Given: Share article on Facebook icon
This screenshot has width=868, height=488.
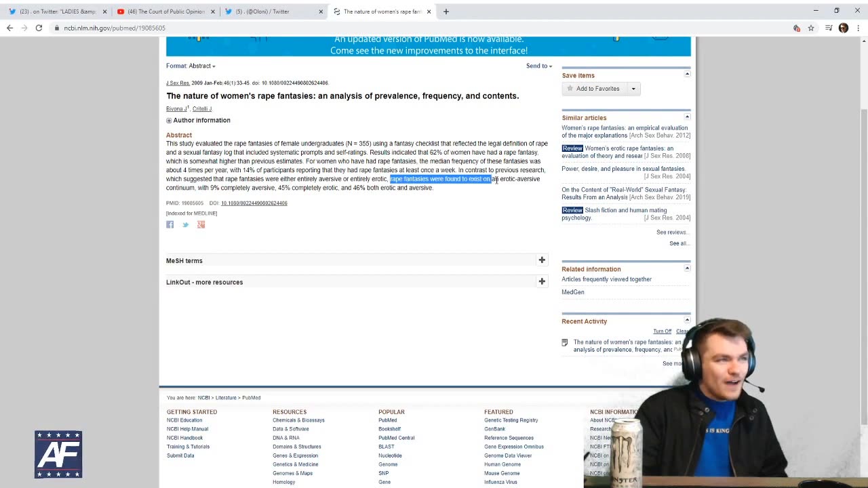Looking at the screenshot, I should 170,224.
